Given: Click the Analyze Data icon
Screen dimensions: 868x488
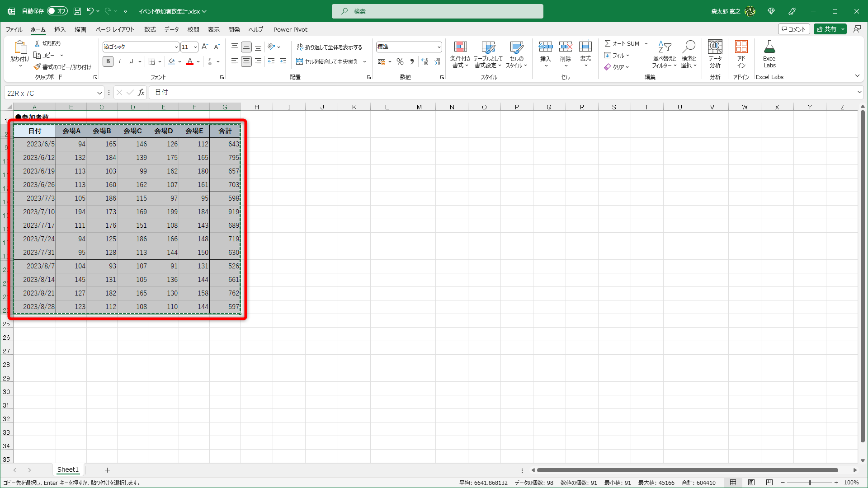Looking at the screenshot, I should click(x=715, y=47).
